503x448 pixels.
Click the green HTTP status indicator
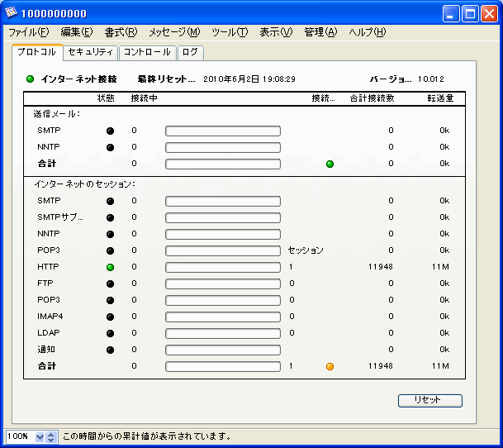[x=110, y=267]
